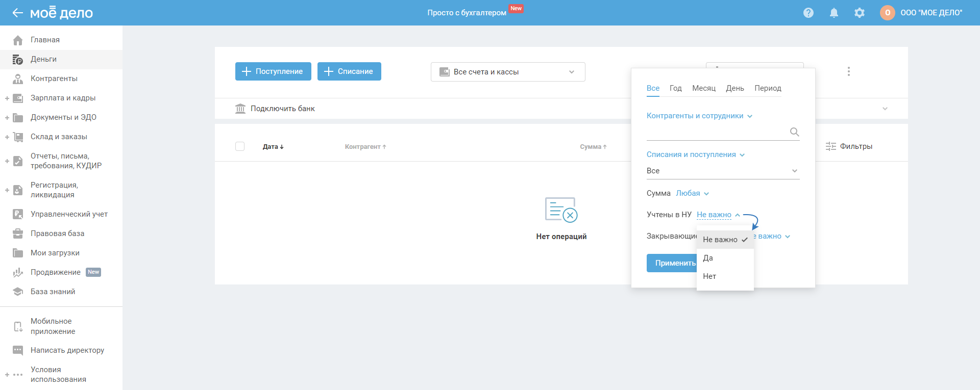The height and width of the screenshot is (390, 980).
Task: Click the Регистрация, ликвидация icon
Action: click(x=18, y=190)
